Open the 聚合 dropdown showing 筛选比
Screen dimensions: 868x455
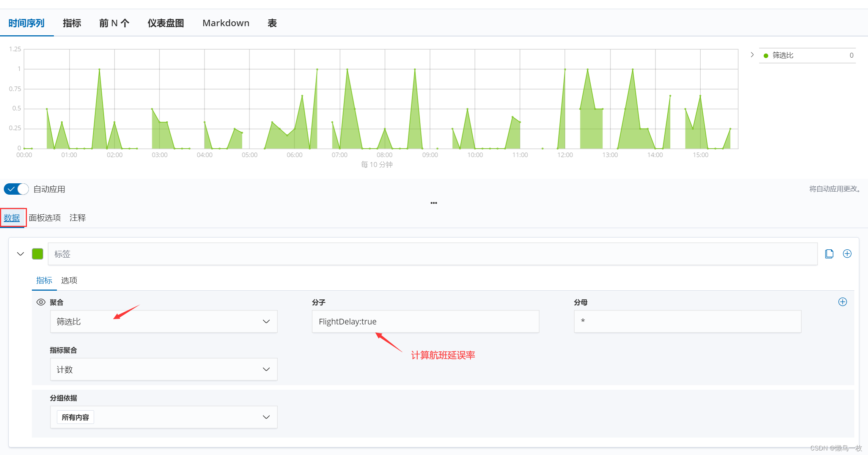(164, 321)
